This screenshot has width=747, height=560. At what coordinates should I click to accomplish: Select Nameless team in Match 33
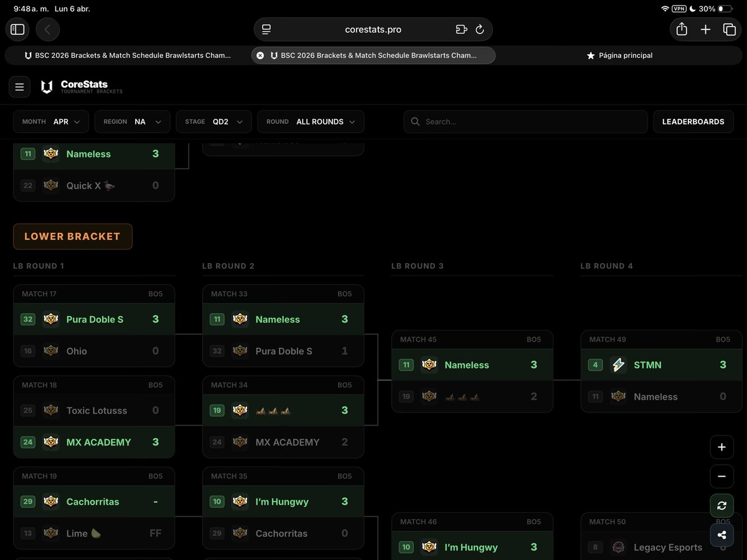tap(283, 319)
